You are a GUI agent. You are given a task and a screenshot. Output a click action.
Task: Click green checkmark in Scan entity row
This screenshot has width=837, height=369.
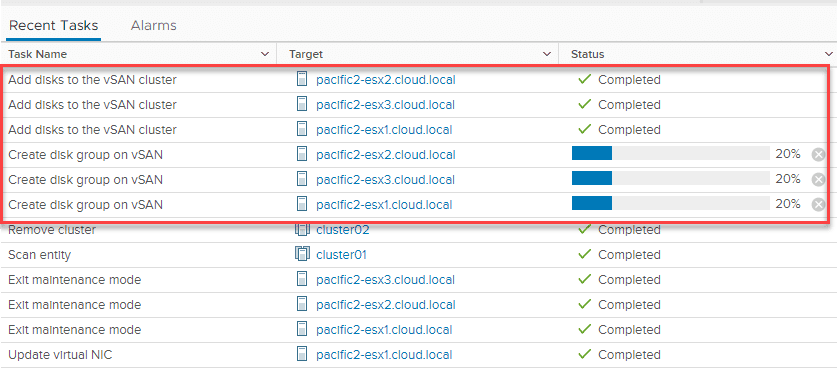tap(585, 255)
